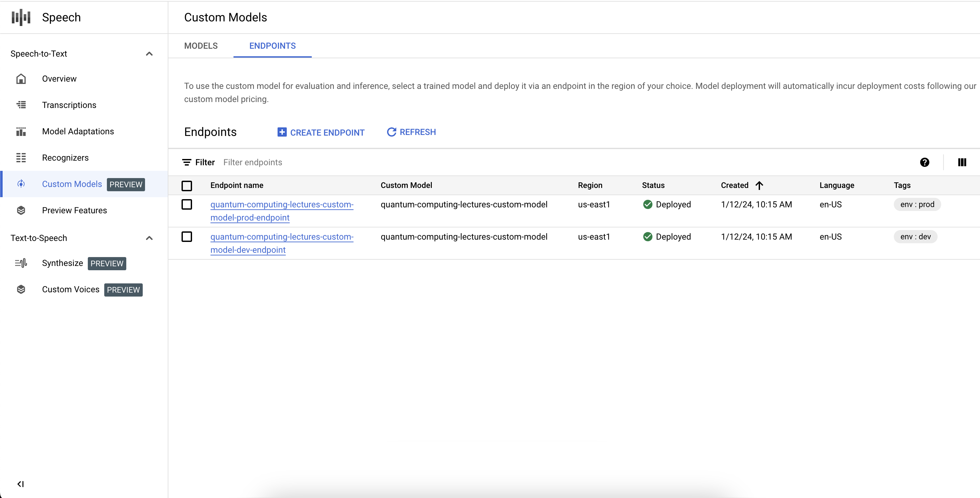Toggle the select-all endpoints checkbox

click(x=187, y=186)
